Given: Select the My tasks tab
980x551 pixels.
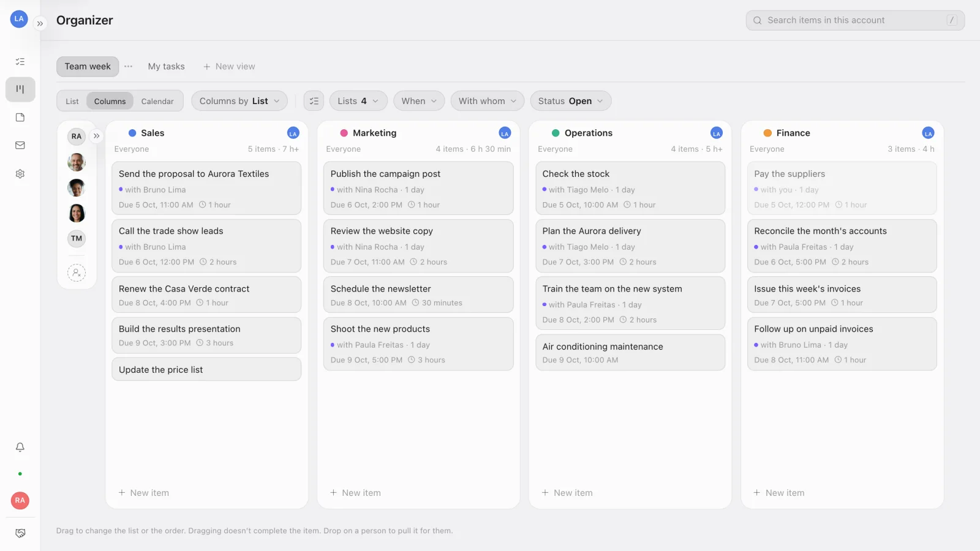Looking at the screenshot, I should pos(166,66).
